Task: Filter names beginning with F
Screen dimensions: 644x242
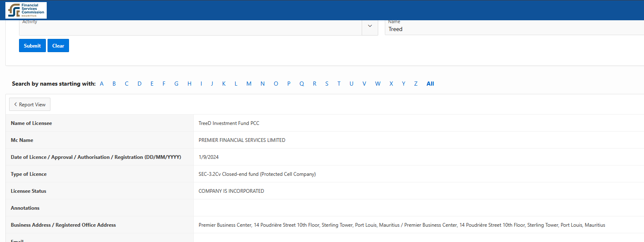Action: pos(164,84)
